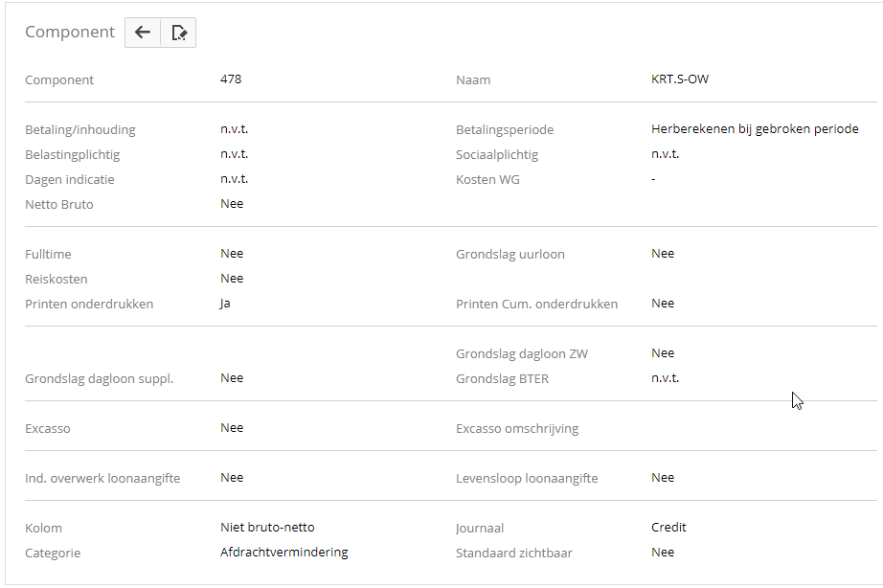Click the Component heading text

pos(70,32)
